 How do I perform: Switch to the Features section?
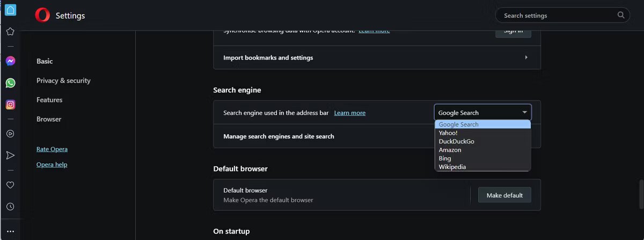pos(49,100)
